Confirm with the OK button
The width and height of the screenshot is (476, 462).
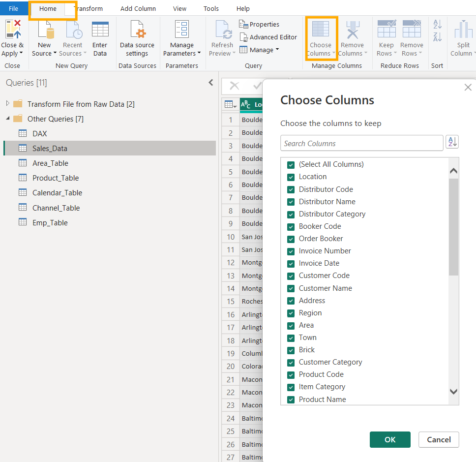click(390, 439)
